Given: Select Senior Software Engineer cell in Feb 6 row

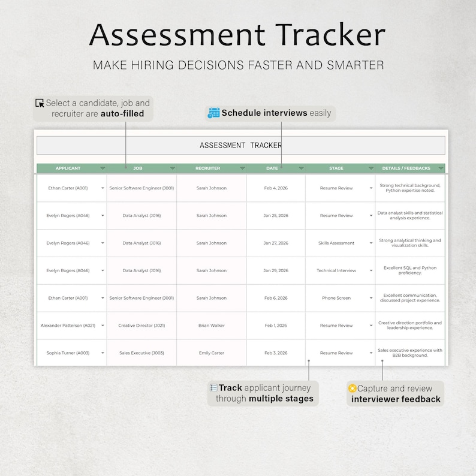Looking at the screenshot, I should click(141, 298).
